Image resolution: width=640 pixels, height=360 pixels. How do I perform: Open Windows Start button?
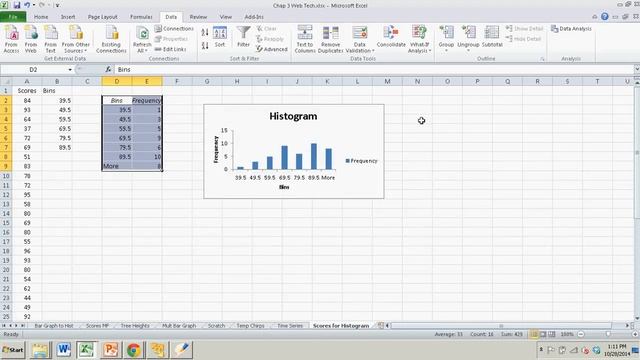coord(13,350)
